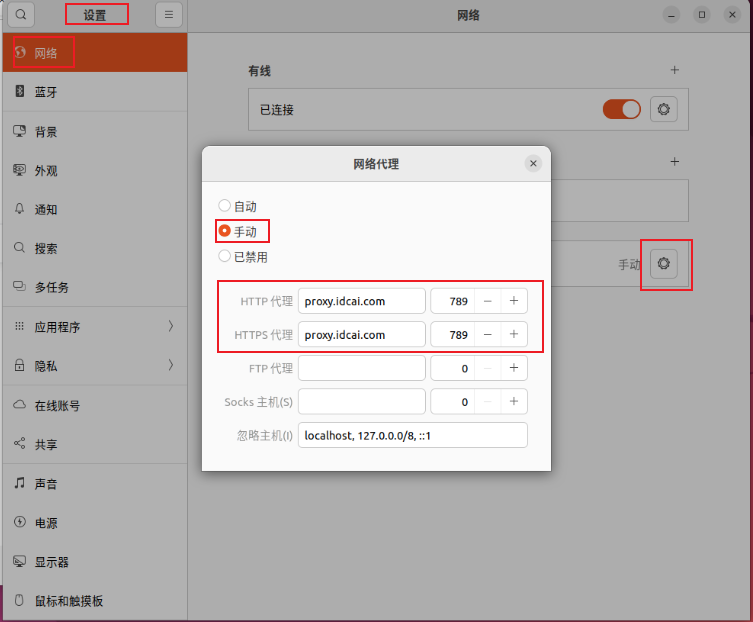Increase the HTTP proxy port with plus
This screenshot has height=622, width=753.
pos(513,301)
